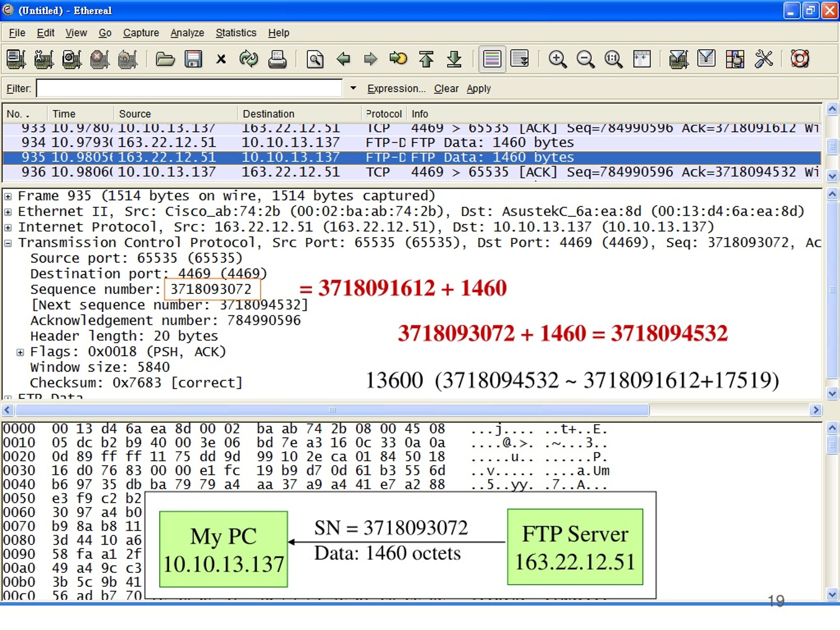Screen dimensions: 840x630
Task: Open the View menu
Action: 76,33
